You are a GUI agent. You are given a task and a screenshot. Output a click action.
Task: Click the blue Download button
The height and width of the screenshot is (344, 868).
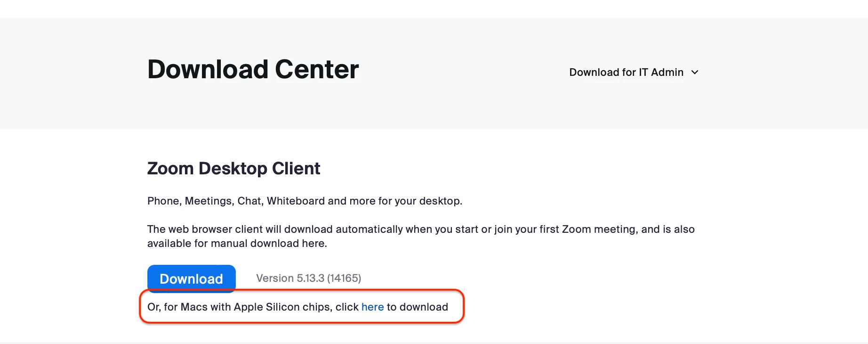tap(191, 278)
